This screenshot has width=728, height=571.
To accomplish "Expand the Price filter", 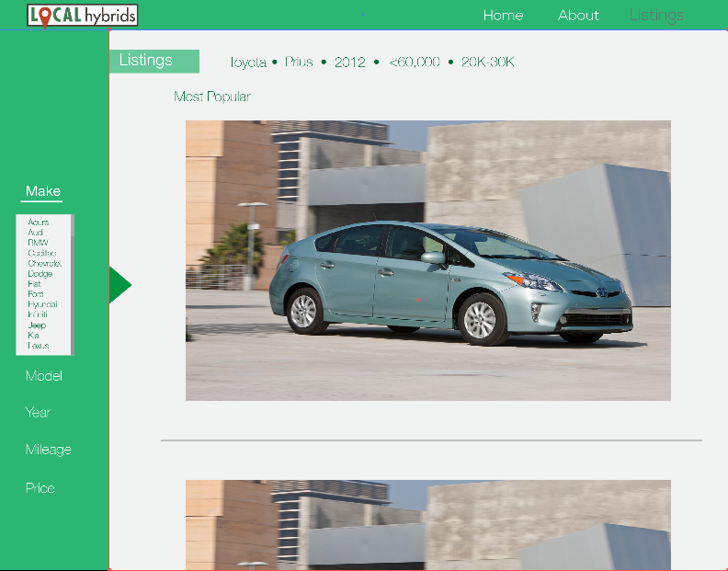I will pyautogui.click(x=40, y=488).
